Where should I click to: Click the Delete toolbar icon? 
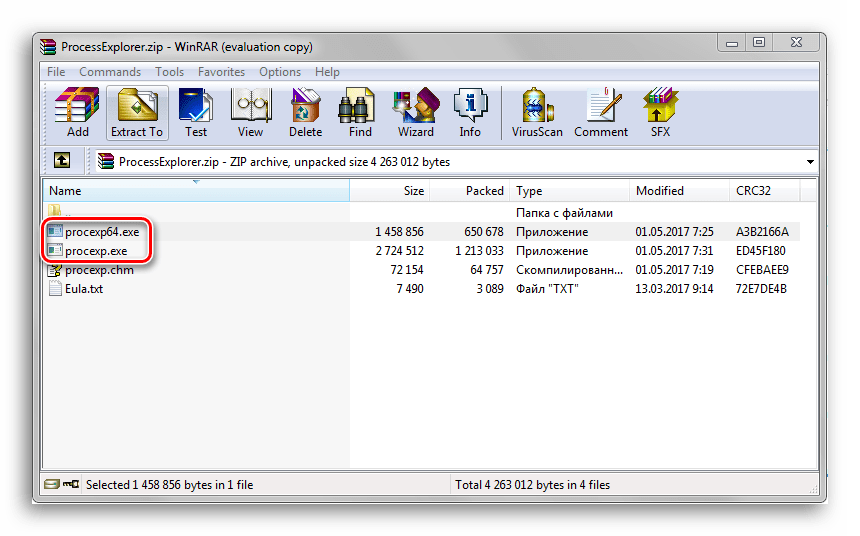point(305,112)
